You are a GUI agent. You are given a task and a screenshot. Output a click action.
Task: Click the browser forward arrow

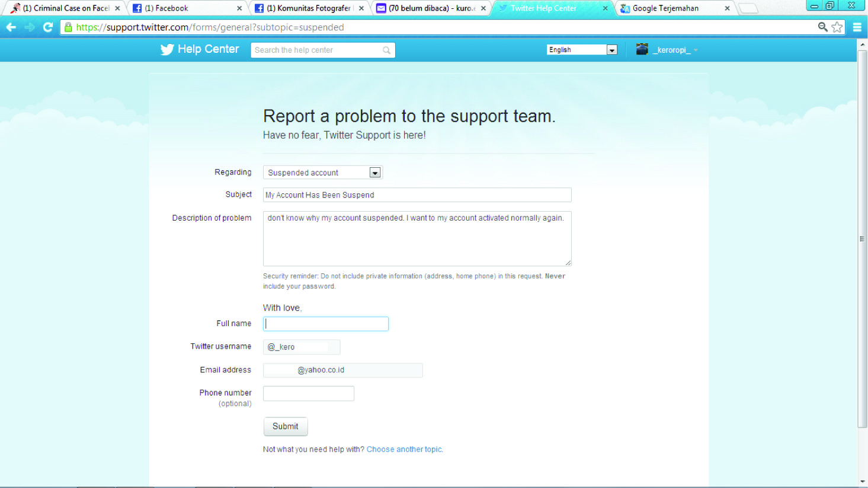[x=30, y=27]
